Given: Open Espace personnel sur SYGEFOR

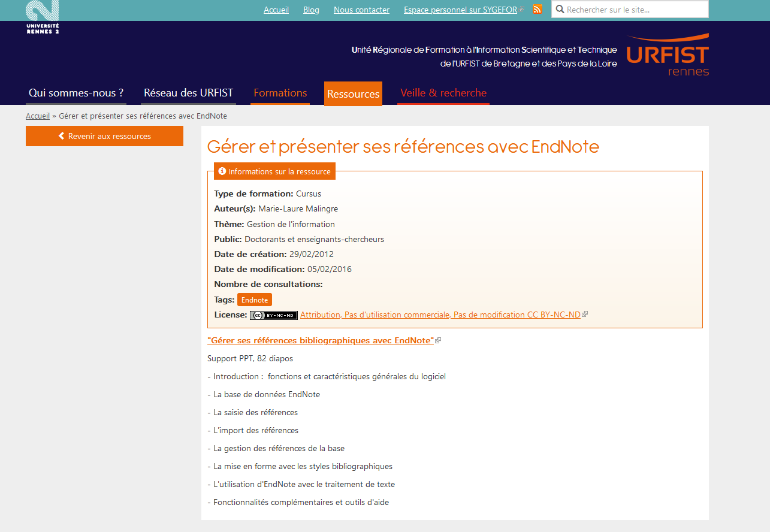Looking at the screenshot, I should (x=460, y=10).
